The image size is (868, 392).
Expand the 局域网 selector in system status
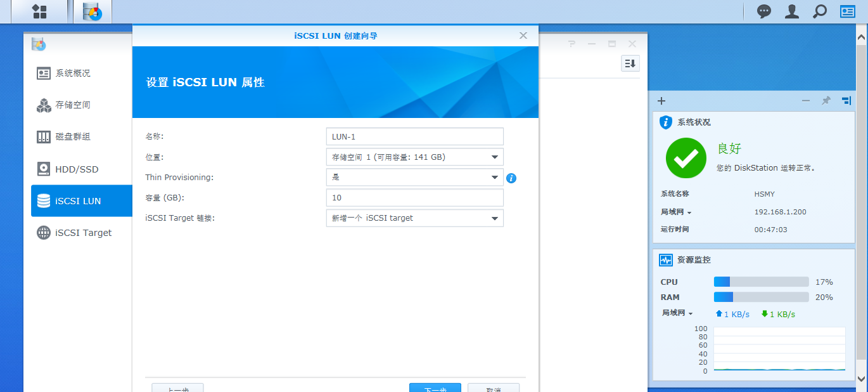tap(676, 212)
